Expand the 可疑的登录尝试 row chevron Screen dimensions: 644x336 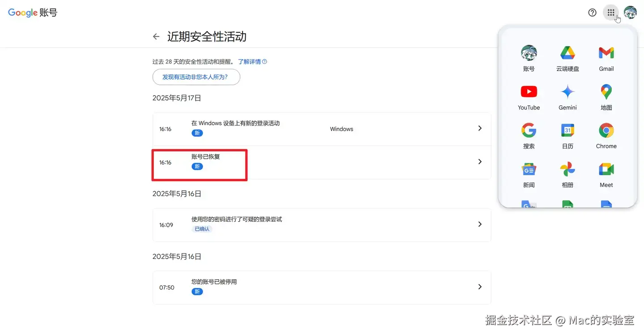[480, 224]
